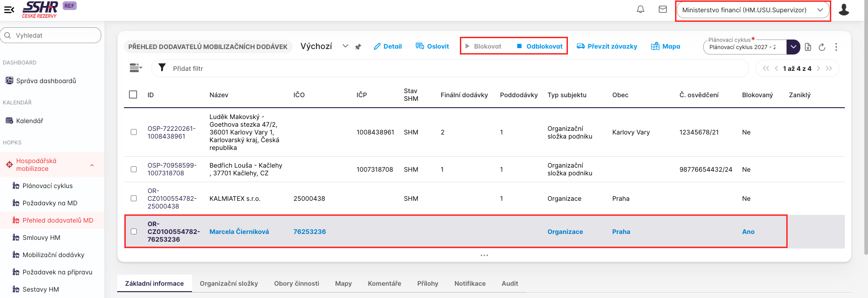Open the mail envelope icon
The image size is (868, 298).
pyautogui.click(x=663, y=10)
